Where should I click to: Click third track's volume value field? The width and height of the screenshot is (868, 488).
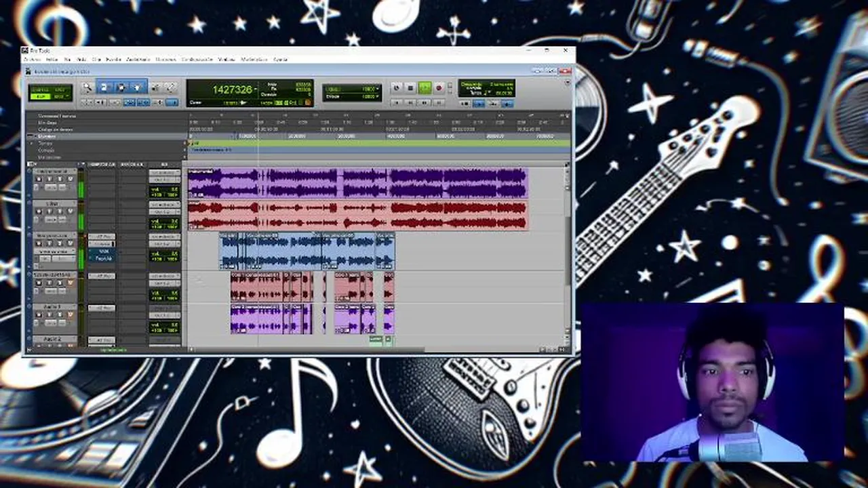coord(164,254)
